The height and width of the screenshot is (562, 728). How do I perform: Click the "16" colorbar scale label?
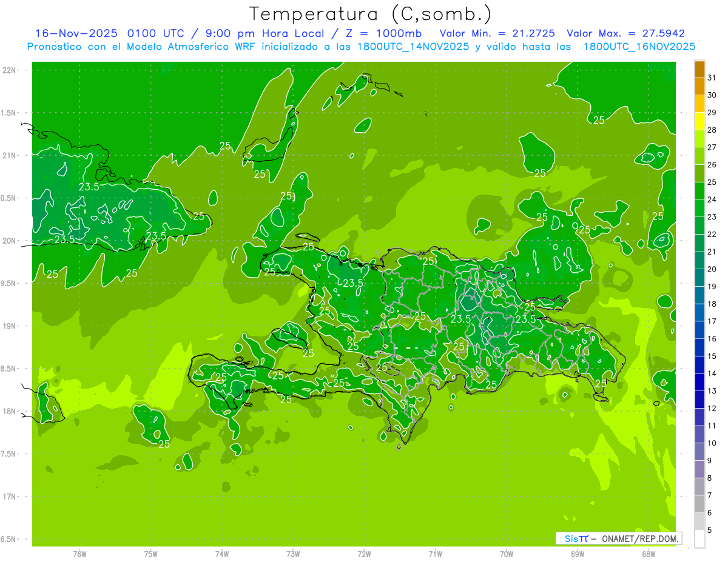tap(712, 339)
